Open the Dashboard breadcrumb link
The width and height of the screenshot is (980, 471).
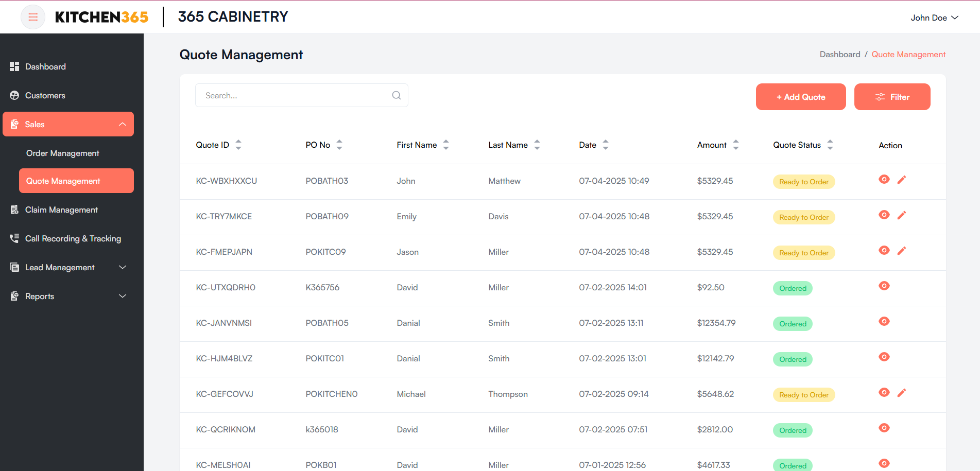click(x=840, y=54)
